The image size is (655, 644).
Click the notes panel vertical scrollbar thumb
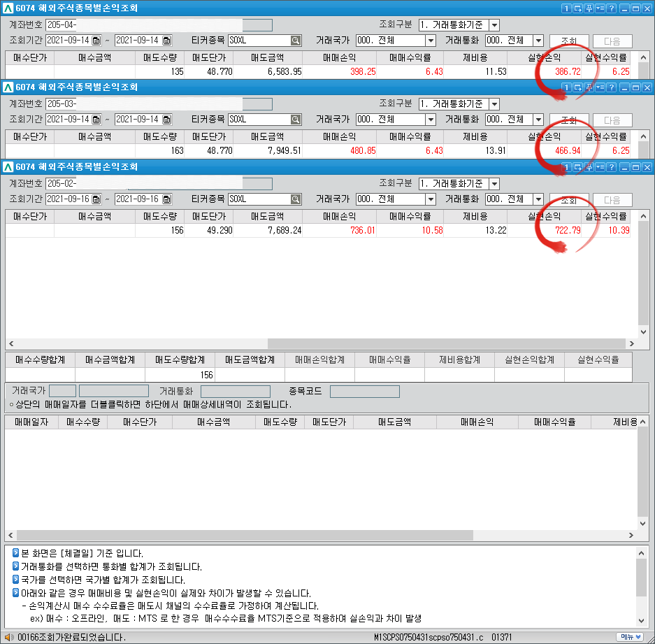[x=641, y=578]
